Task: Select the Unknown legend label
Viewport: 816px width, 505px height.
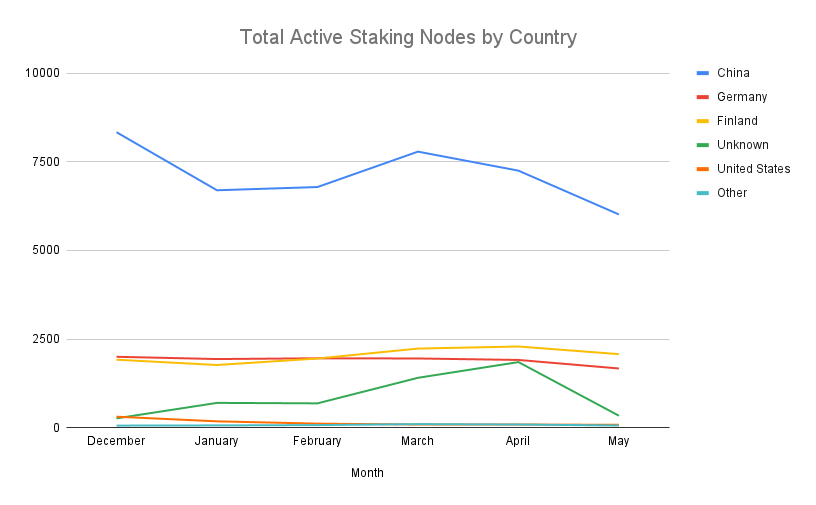Action: pyautogui.click(x=742, y=145)
